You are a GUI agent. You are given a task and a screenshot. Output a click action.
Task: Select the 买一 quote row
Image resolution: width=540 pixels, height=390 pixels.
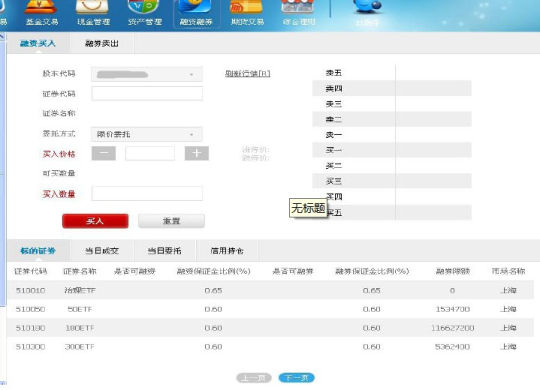[392, 150]
